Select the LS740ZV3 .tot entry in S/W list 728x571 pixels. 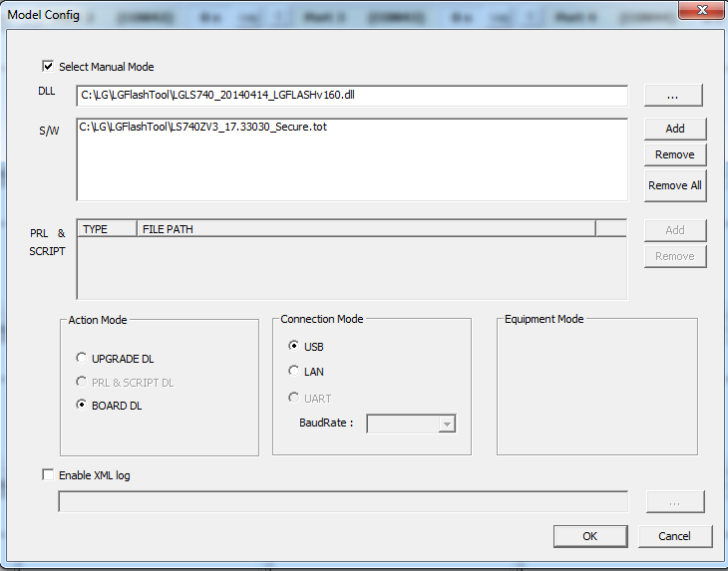[x=201, y=127]
